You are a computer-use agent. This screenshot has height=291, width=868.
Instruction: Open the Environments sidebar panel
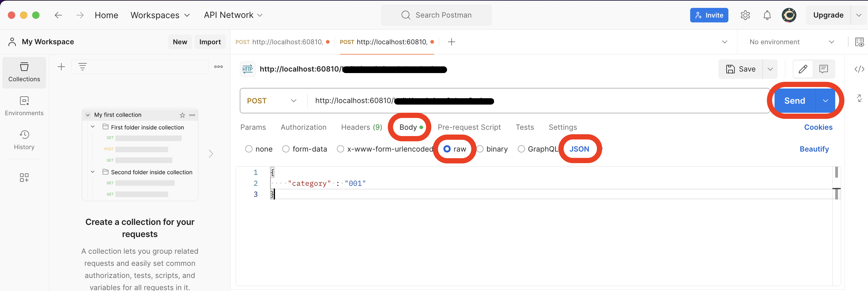[24, 106]
